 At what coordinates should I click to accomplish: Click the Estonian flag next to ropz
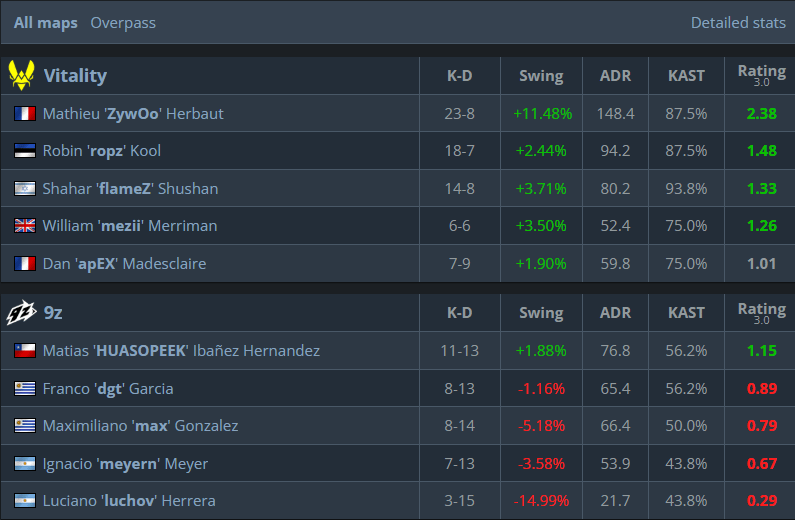(x=25, y=151)
